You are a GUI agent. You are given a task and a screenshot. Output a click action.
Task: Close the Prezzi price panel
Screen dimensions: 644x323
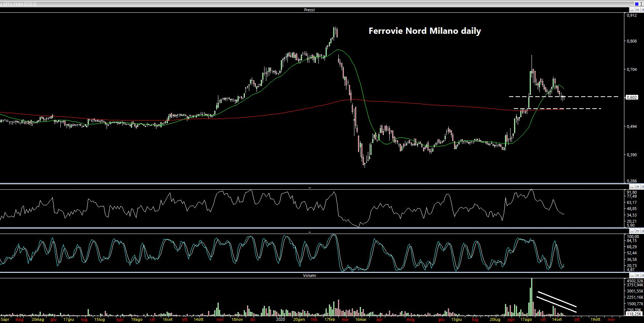(642, 10)
